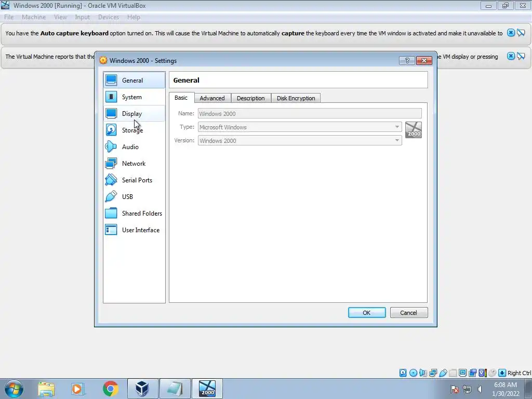Suppress the Virtual Machine reports notification permanently

[521, 56]
